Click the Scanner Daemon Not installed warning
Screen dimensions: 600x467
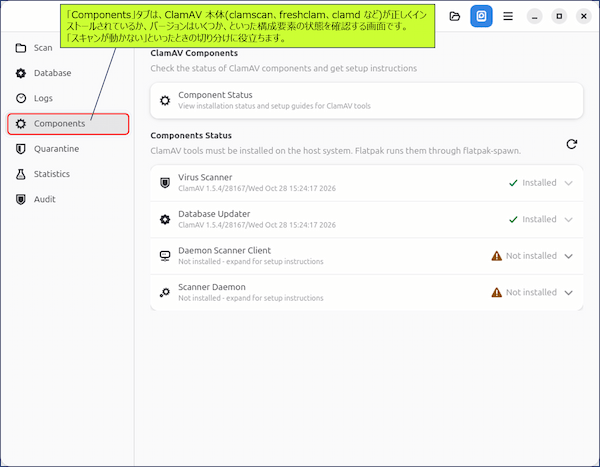[524, 293]
